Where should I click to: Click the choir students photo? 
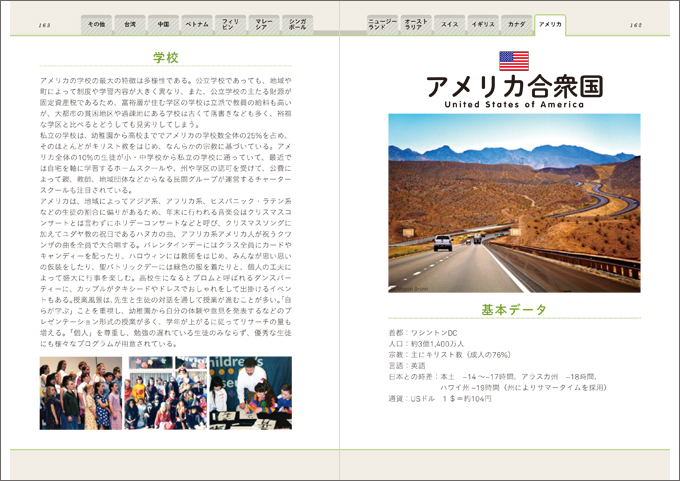(81, 393)
